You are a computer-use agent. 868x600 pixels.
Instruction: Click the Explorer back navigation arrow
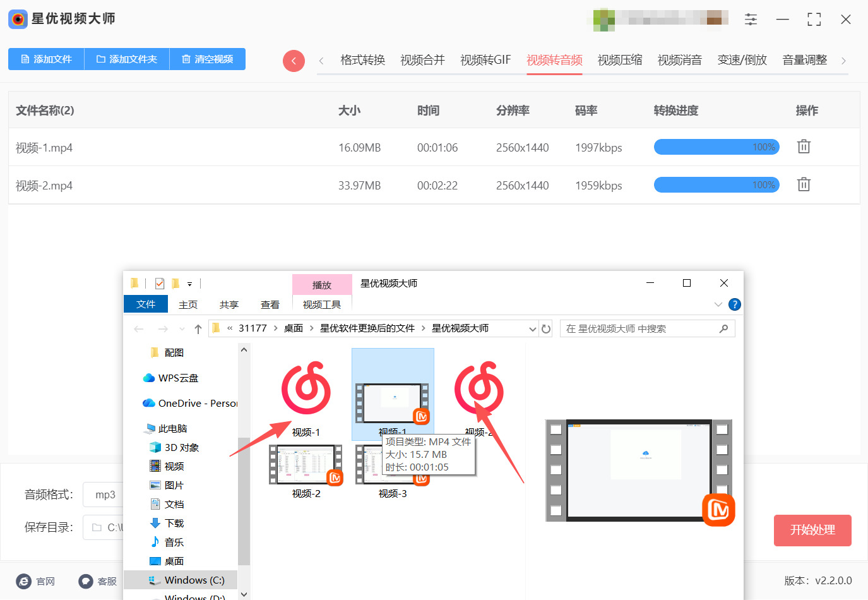(x=139, y=329)
